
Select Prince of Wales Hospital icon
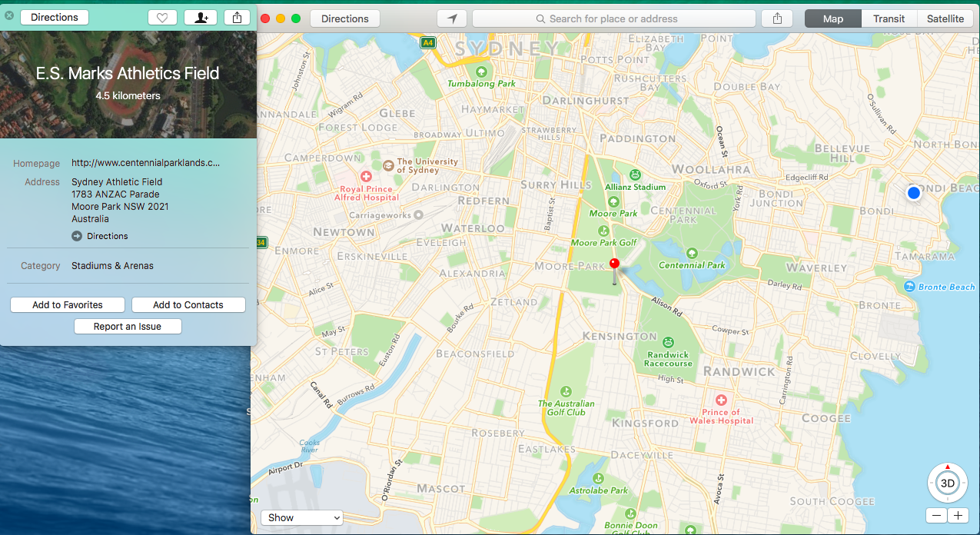721,400
